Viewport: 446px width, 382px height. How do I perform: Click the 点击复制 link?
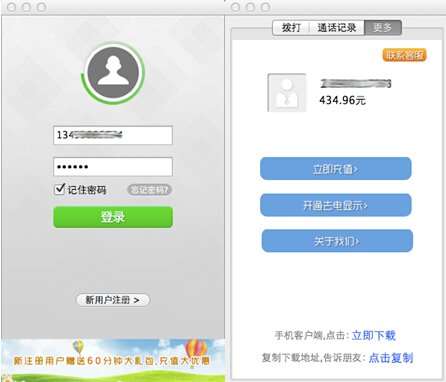pyautogui.click(x=391, y=358)
